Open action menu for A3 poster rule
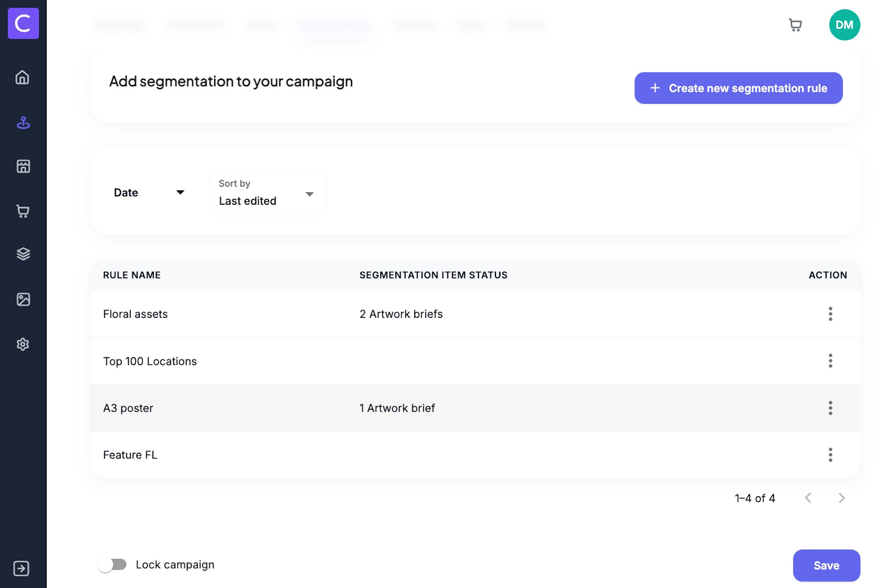Screen dimensions: 879x588 (830, 408)
